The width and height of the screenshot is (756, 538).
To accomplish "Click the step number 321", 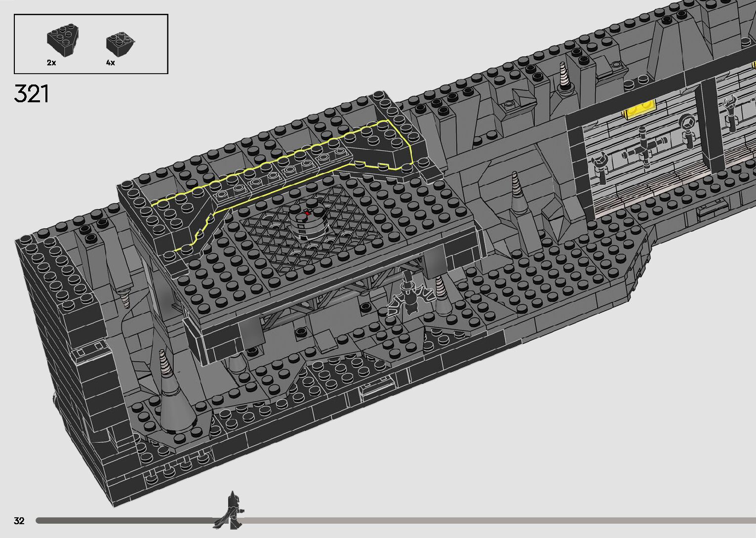I will (x=32, y=93).
